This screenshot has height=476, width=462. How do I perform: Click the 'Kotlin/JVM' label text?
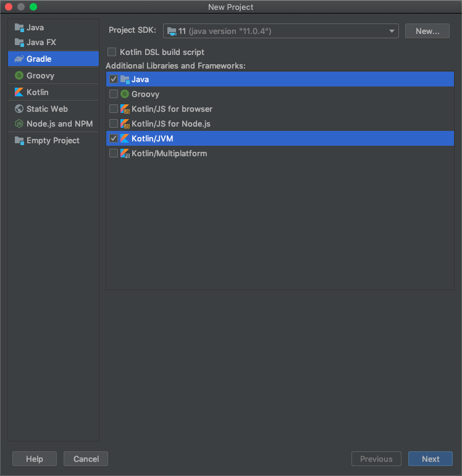[152, 139]
